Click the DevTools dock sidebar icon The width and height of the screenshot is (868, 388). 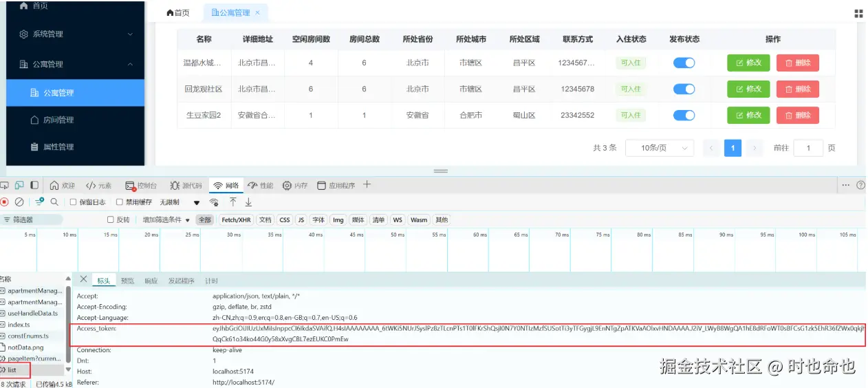point(34,185)
